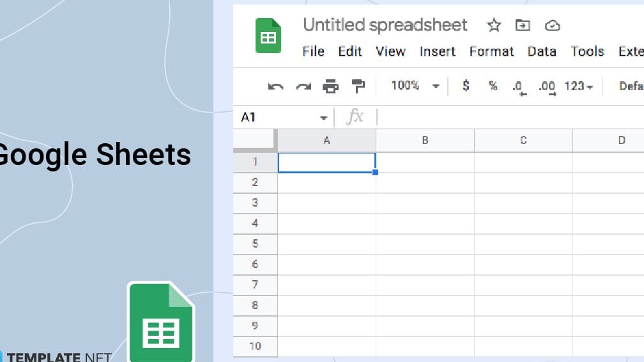This screenshot has width=644, height=362.
Task: Apply percent format to the cell
Action: [493, 86]
